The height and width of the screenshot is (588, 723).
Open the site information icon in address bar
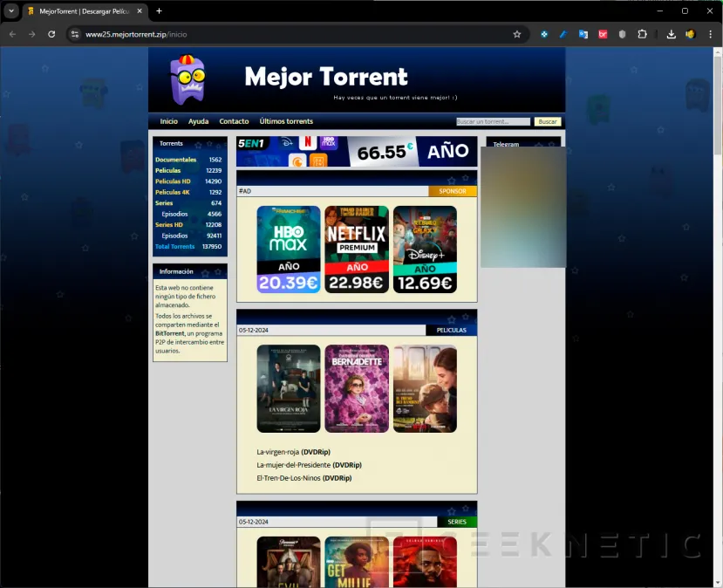click(x=74, y=34)
